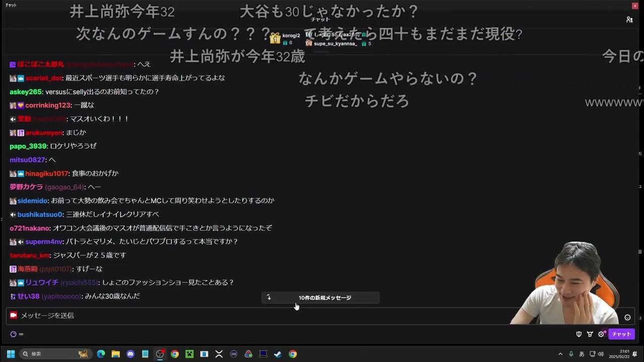This screenshot has width=644, height=362.
Task: Click username sidemido
Action: pyautogui.click(x=33, y=201)
